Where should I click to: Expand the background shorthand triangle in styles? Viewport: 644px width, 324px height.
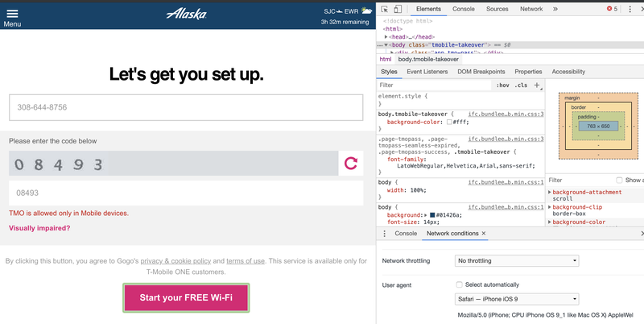tap(426, 215)
